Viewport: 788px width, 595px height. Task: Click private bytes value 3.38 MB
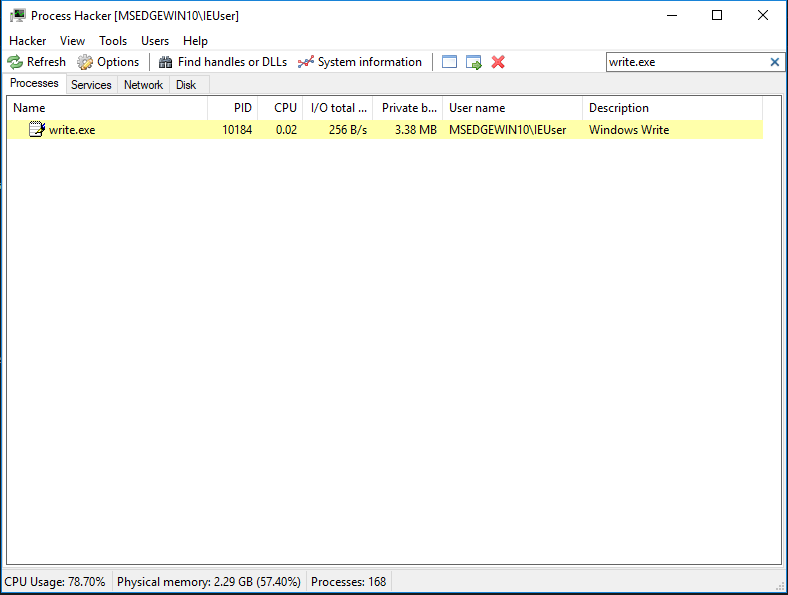416,130
